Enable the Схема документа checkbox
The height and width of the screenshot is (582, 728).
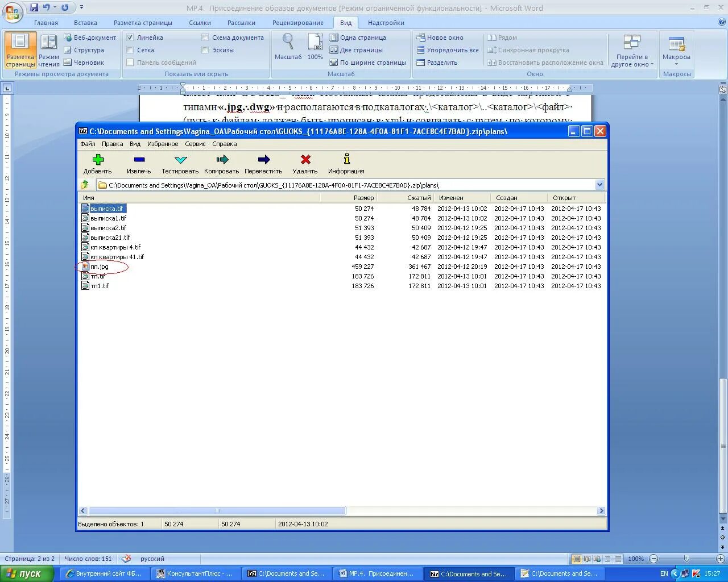pos(205,38)
